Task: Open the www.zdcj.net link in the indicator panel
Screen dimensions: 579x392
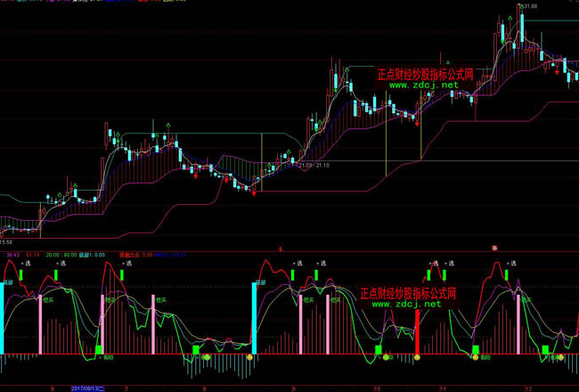Action: click(405, 304)
